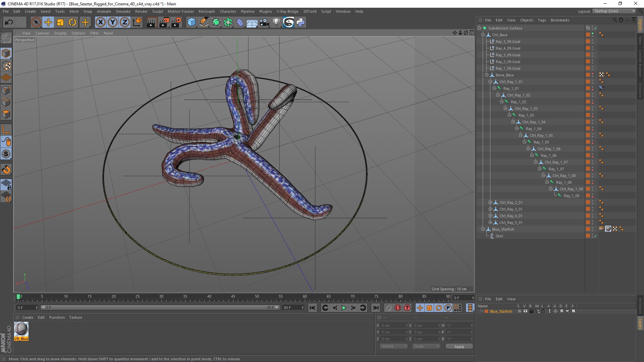Click the Make Editable icon

(x=6, y=39)
